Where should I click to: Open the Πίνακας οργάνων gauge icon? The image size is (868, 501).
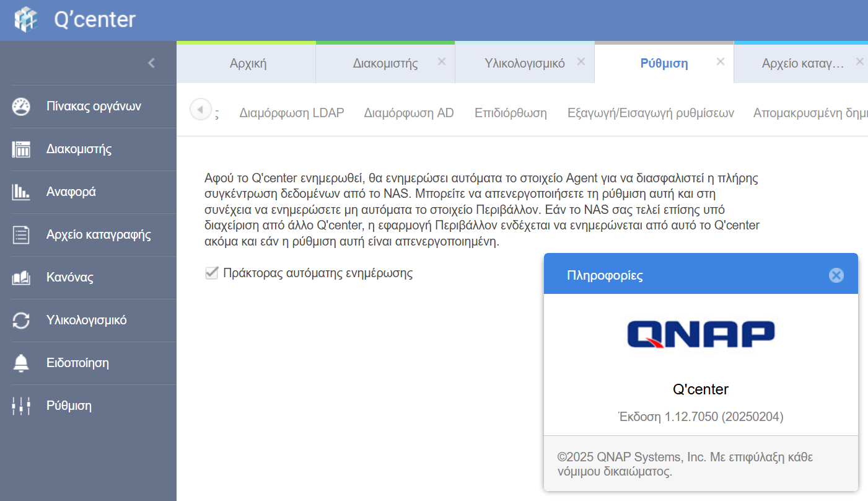tap(21, 107)
